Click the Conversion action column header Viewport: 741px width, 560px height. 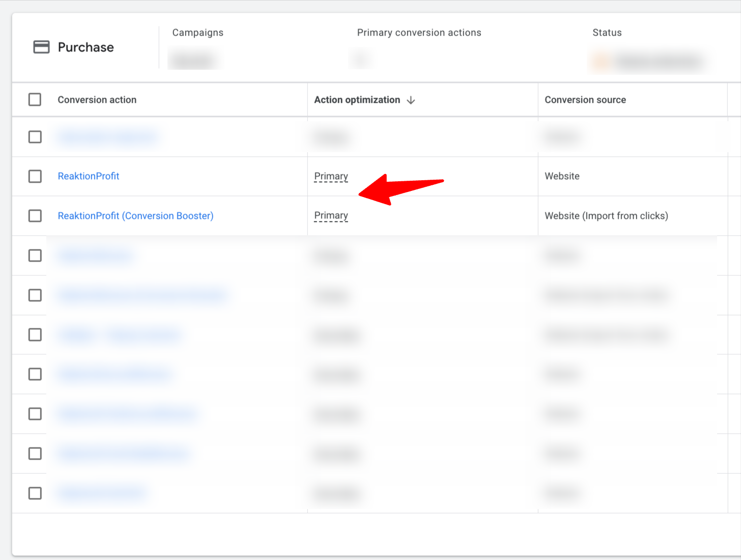(97, 100)
